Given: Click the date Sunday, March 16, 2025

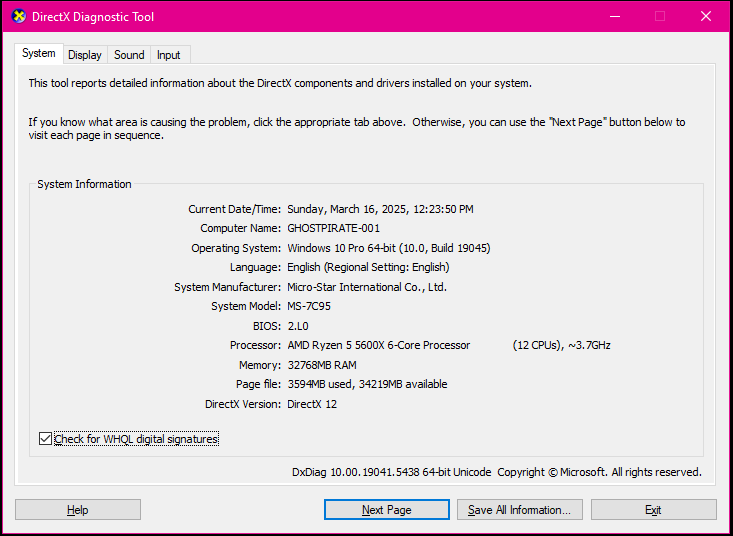Looking at the screenshot, I should (x=347, y=209).
